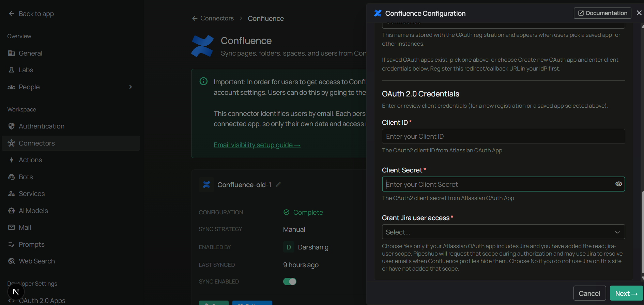Click the Next button
The image size is (644, 305).
(x=626, y=293)
